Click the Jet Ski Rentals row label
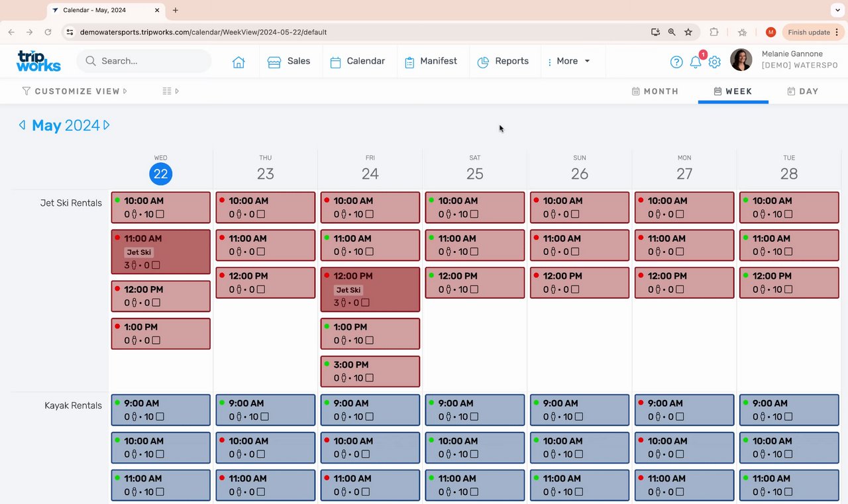This screenshot has height=504, width=848. point(71,203)
